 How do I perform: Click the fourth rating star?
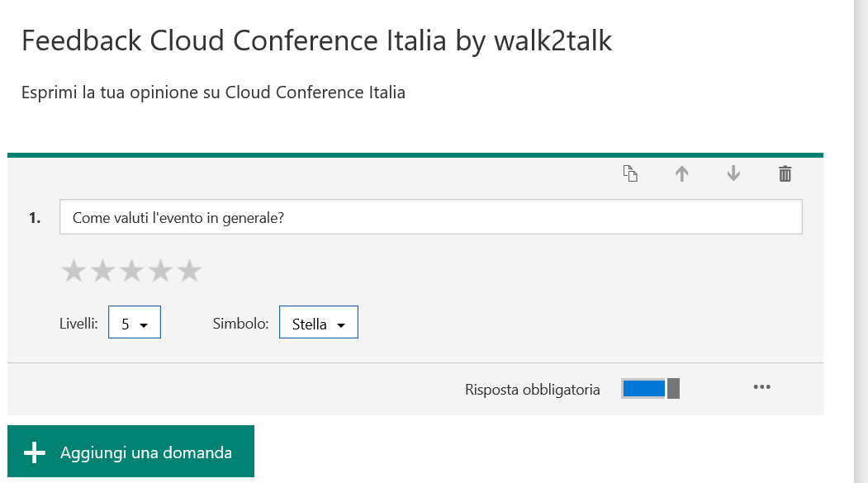point(161,271)
